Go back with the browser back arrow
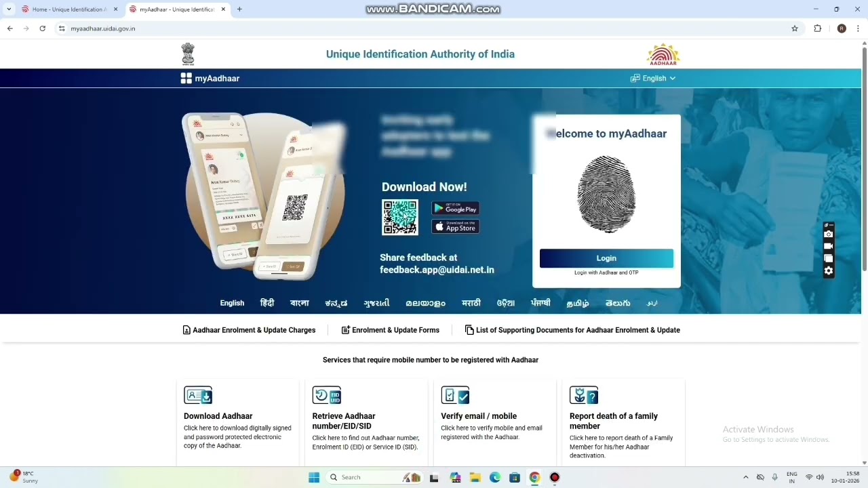868x488 pixels. (x=9, y=28)
